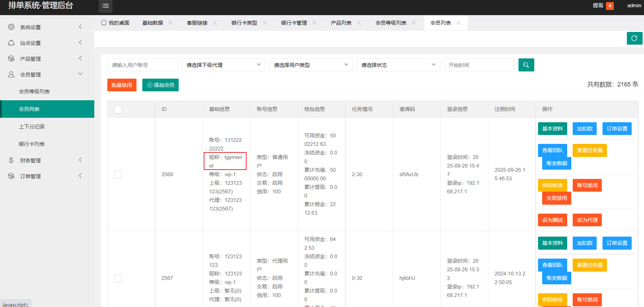Switch to the 产品列表 tab
This screenshot has height=307, width=644.
[341, 23]
